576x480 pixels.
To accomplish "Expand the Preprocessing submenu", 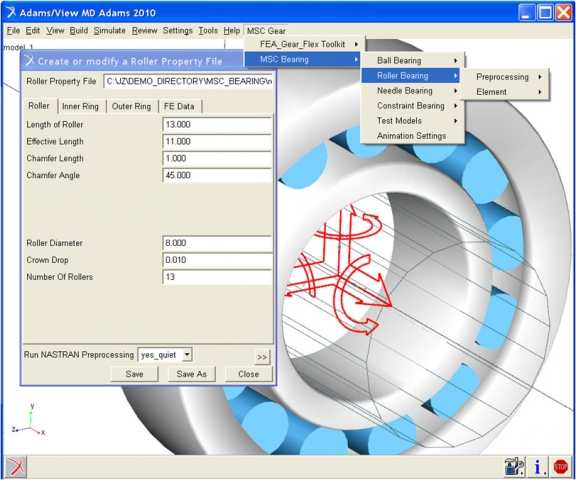I will pyautogui.click(x=505, y=77).
